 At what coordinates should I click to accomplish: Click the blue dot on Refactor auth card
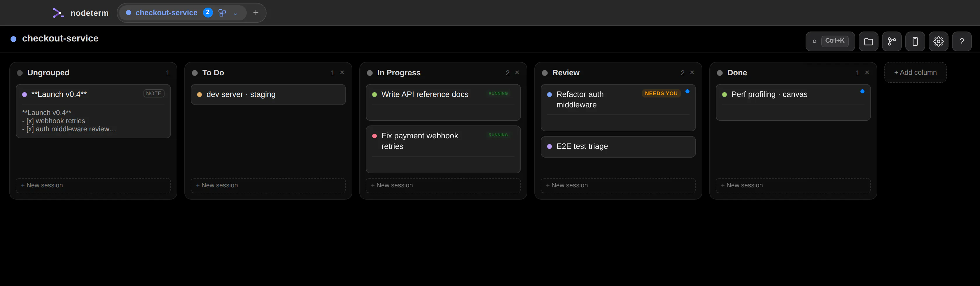(x=549, y=95)
